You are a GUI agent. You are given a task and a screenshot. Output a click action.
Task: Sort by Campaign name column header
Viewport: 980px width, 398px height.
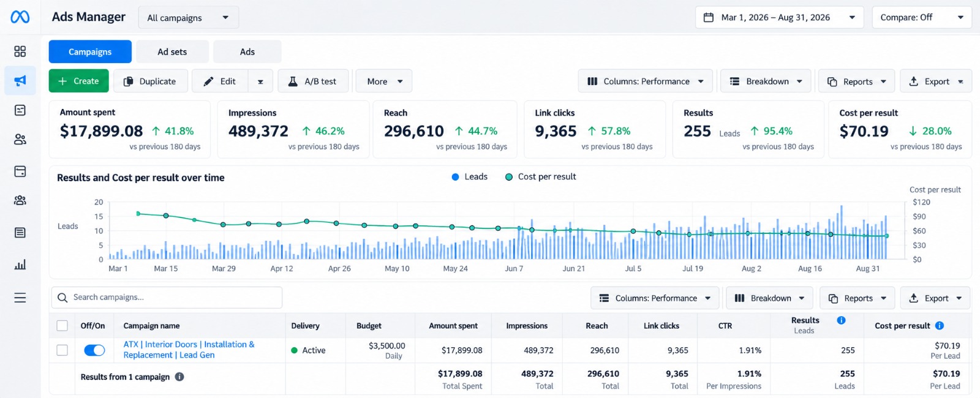tap(151, 326)
